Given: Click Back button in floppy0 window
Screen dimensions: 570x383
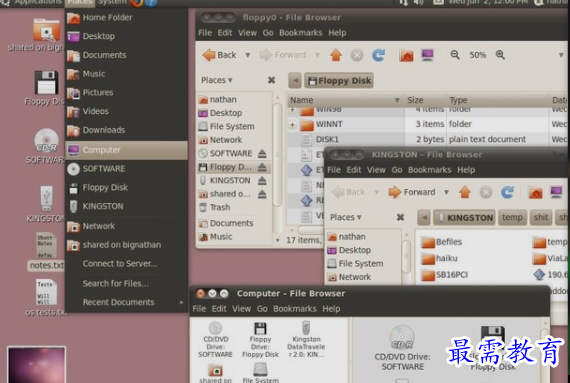Looking at the screenshot, I should tap(220, 55).
